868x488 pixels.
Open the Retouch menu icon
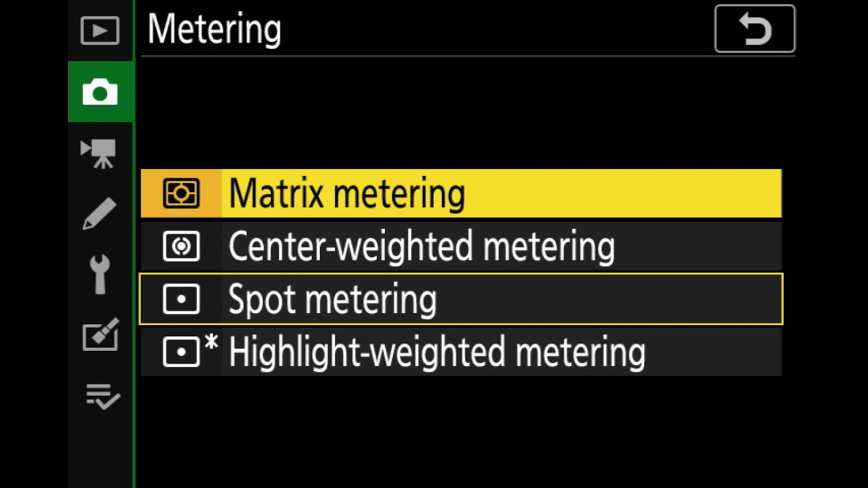(x=100, y=335)
